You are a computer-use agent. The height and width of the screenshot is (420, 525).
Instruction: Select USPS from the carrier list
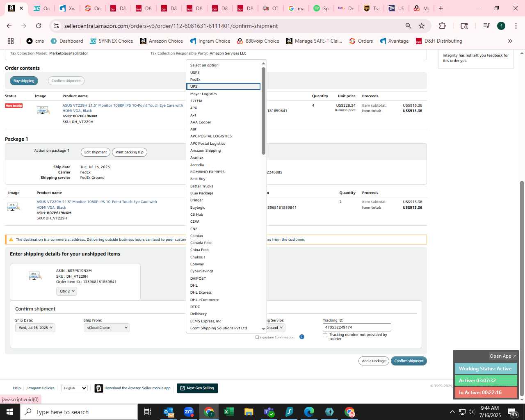coord(224,73)
